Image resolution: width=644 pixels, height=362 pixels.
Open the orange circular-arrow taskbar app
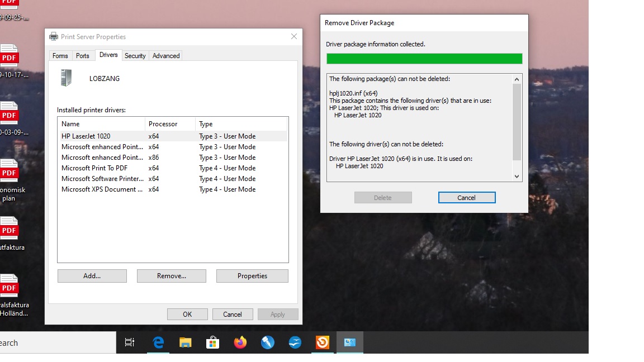point(323,342)
